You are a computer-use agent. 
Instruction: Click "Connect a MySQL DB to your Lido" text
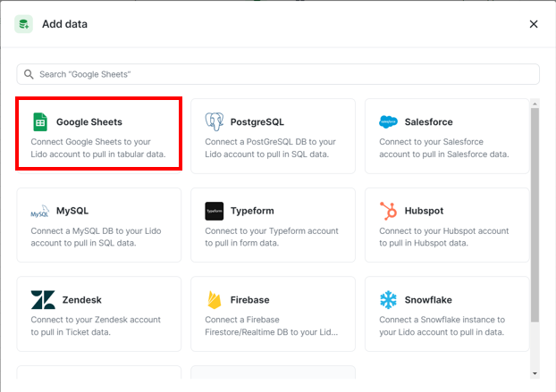pyautogui.click(x=96, y=231)
